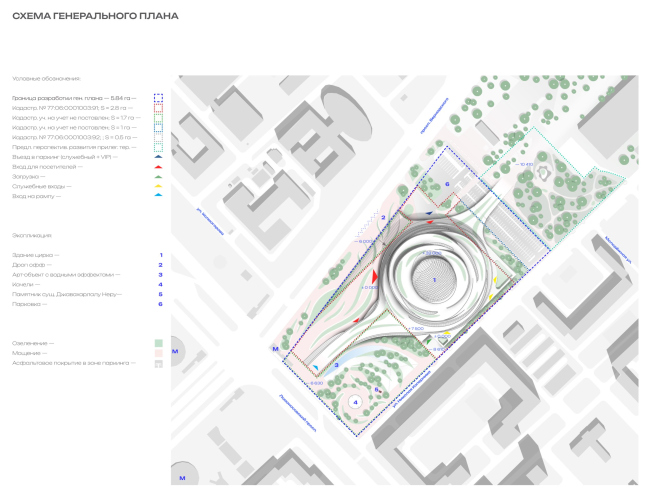The image size is (650, 500).
Task: Select the gray asphalt parking swatch
Action: (158, 363)
